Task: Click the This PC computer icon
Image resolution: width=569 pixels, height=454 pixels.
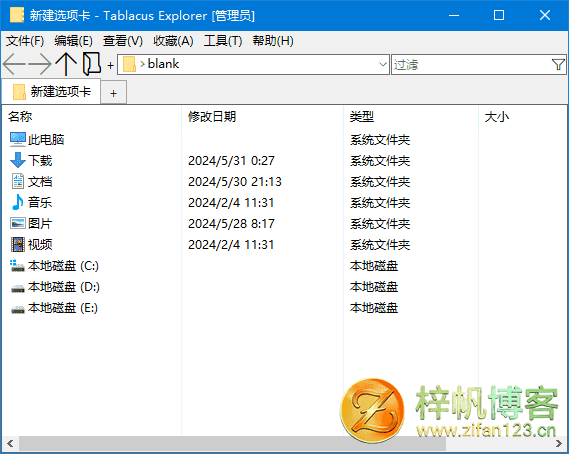Action: (17, 139)
